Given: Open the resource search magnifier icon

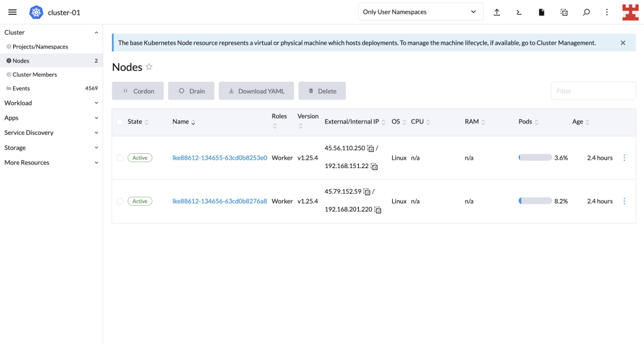Looking at the screenshot, I should 587,13.
